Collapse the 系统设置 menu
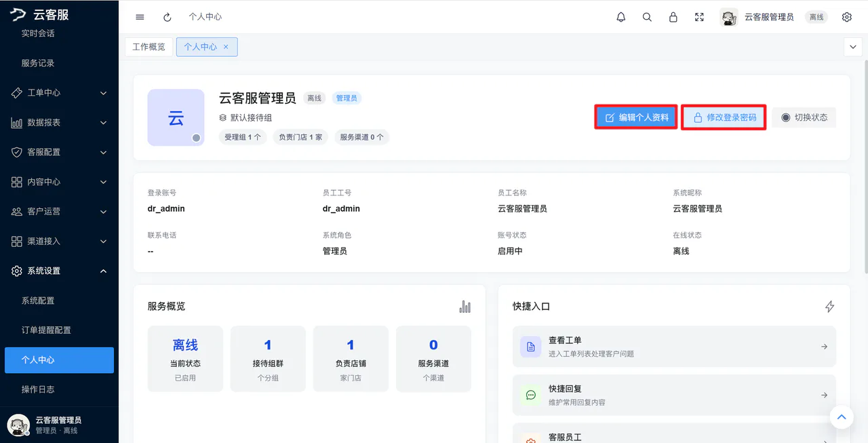Screen dimensions: 868x443 pyautogui.click(x=59, y=271)
